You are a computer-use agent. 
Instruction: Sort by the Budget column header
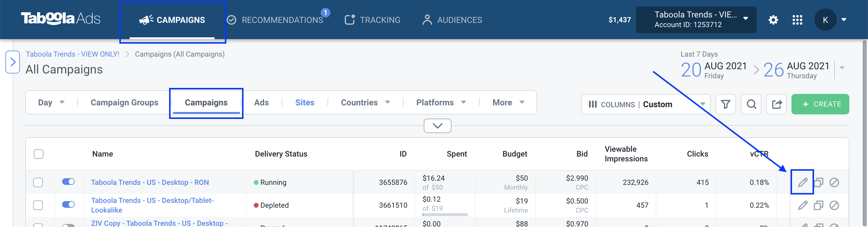515,154
